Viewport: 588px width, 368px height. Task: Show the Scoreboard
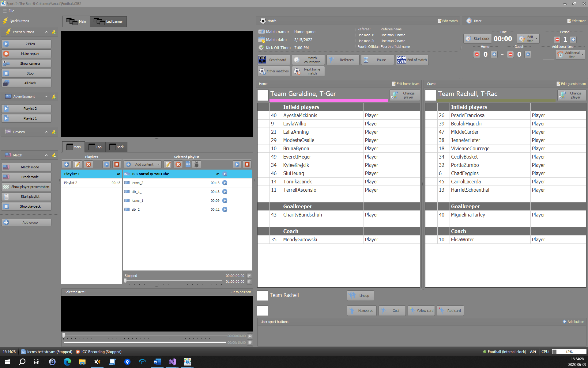(274, 60)
